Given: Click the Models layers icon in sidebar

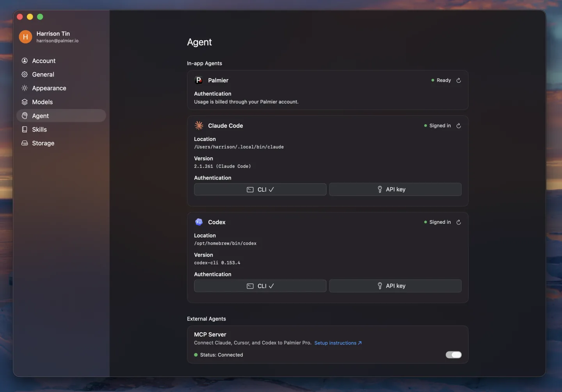Looking at the screenshot, I should (25, 102).
